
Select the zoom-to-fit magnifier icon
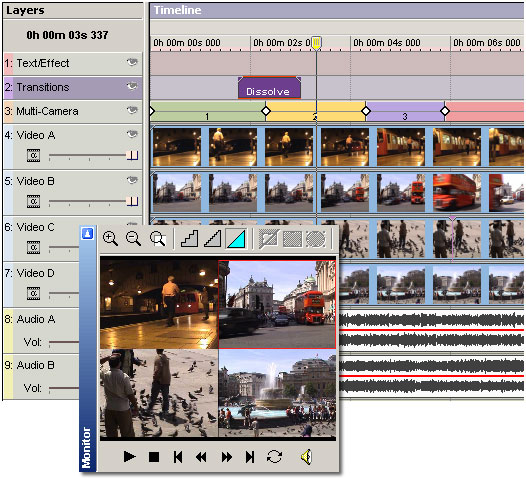[x=157, y=238]
